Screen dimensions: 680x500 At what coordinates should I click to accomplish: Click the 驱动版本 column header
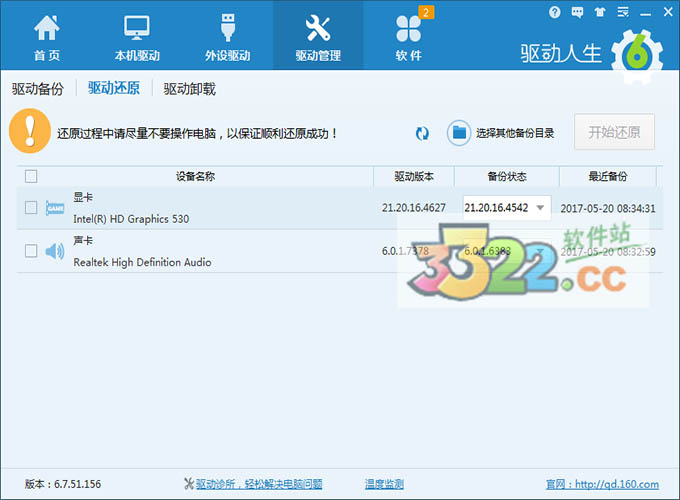[414, 176]
